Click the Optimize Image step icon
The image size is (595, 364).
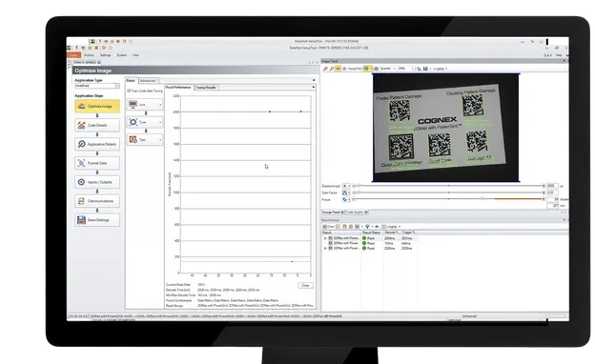81,106
